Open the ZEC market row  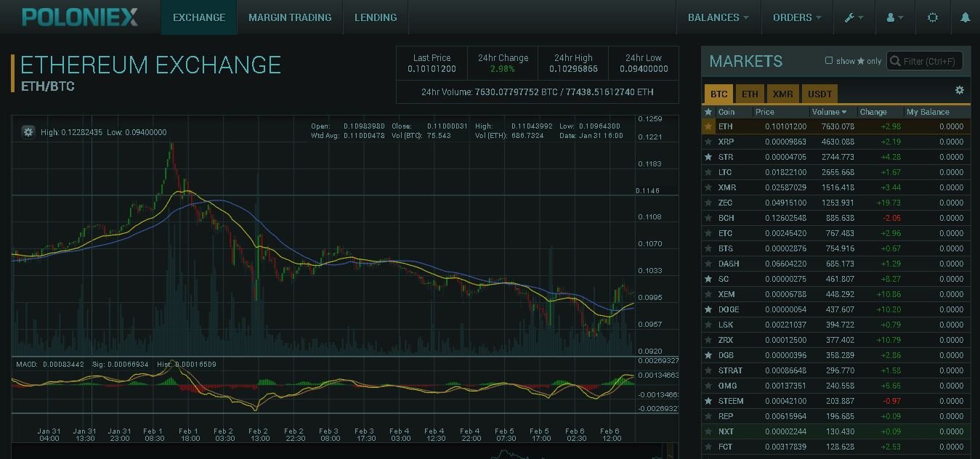(835, 203)
